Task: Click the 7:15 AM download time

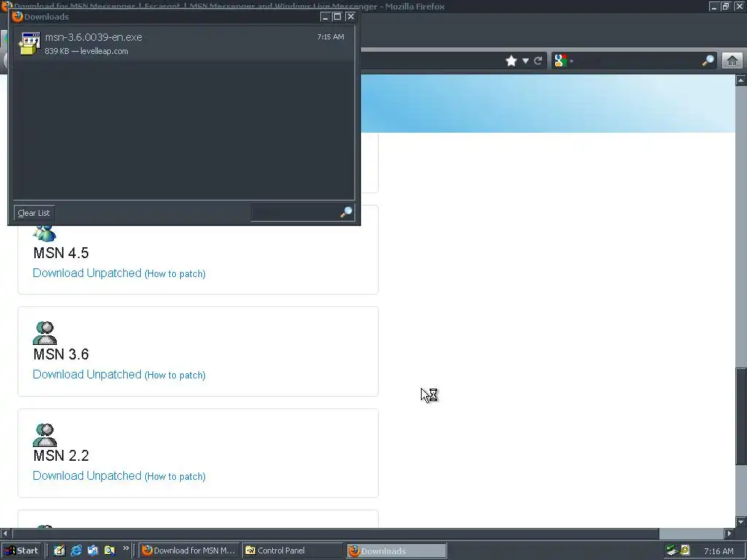Action: pos(330,36)
